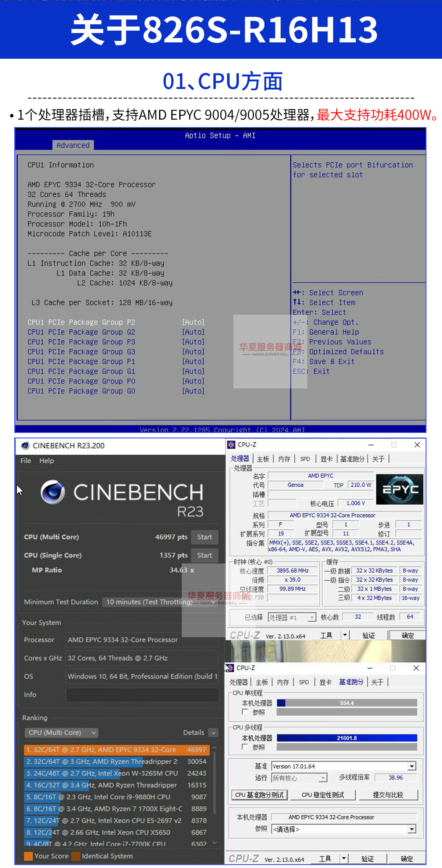The width and height of the screenshot is (442, 868).
Task: Click the multi-thread 21601.8 score bar
Action: (x=347, y=738)
